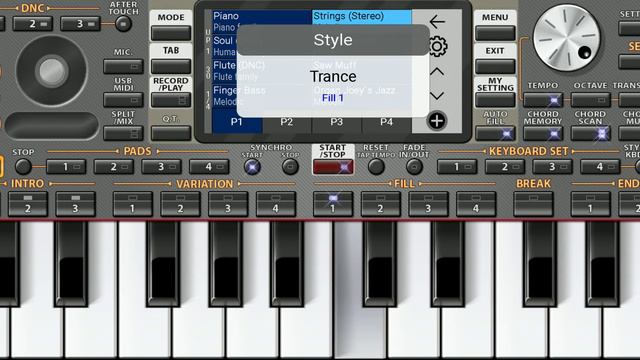The width and height of the screenshot is (640, 360).
Task: Tap the down chevron on the display
Action: coord(437,96)
